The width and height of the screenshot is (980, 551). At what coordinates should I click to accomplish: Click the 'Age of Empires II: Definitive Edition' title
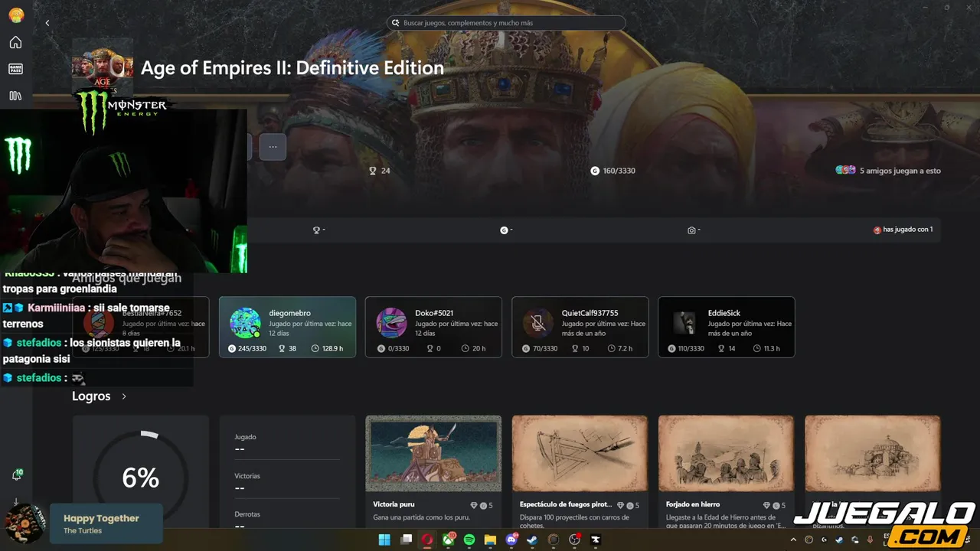click(292, 67)
